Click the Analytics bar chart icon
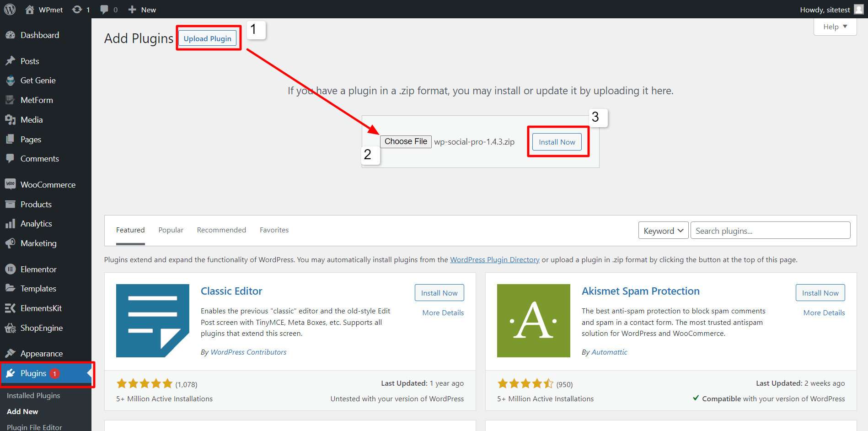The width and height of the screenshot is (868, 431). click(x=10, y=224)
